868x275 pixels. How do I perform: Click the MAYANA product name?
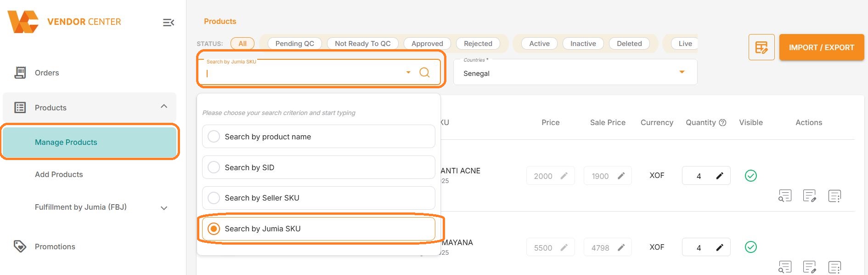tap(457, 242)
